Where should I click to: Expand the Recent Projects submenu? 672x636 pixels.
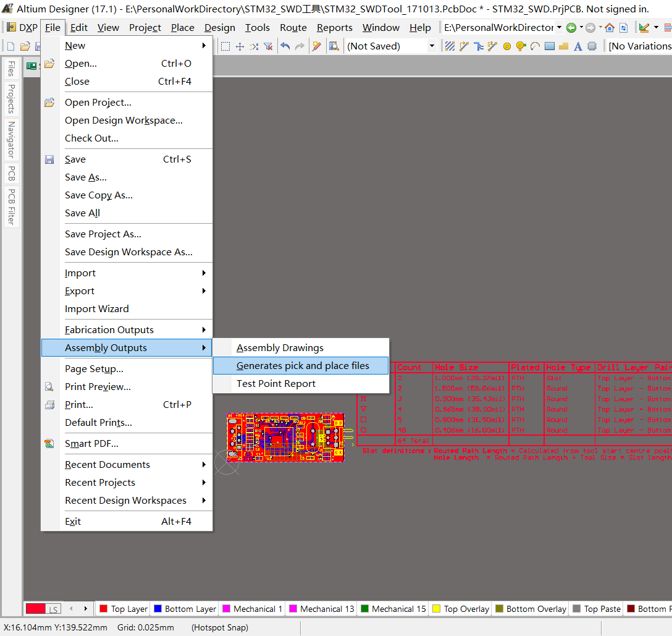pos(127,483)
